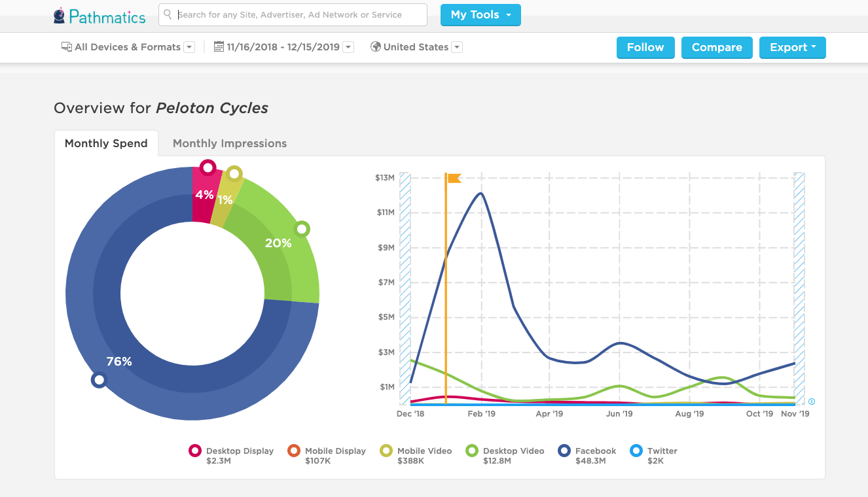
Task: Toggle the Twitter legend series
Action: (653, 455)
